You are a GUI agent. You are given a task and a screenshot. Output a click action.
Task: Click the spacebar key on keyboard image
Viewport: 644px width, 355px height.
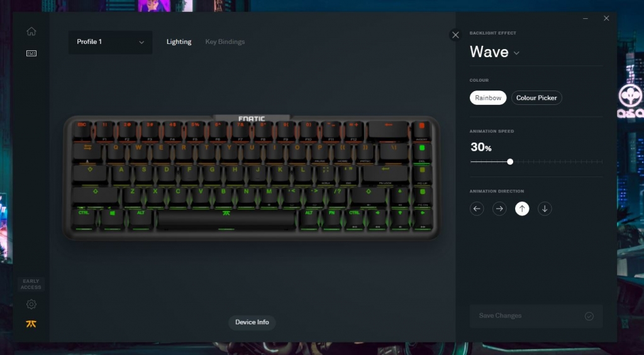pyautogui.click(x=226, y=220)
